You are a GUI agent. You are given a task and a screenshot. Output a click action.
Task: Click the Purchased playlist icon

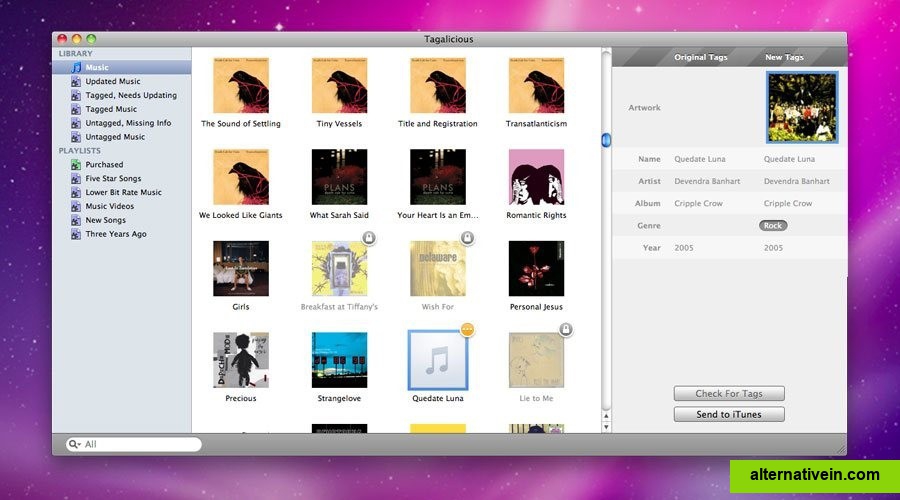pyautogui.click(x=76, y=165)
